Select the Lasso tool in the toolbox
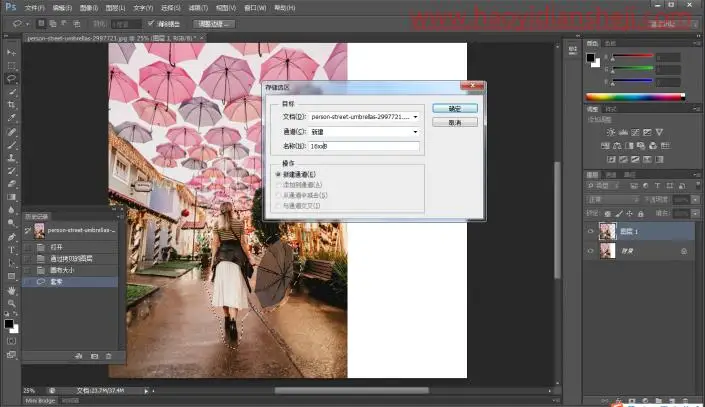The height and width of the screenshot is (407, 705). 11,79
